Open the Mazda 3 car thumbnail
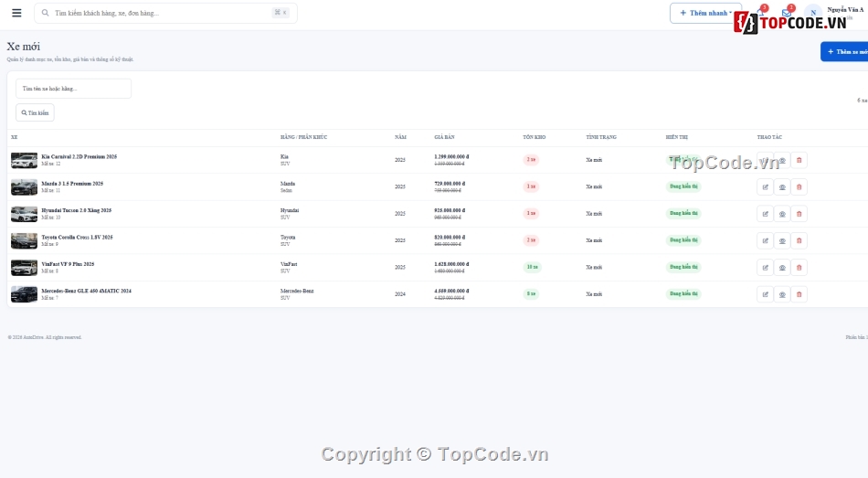The width and height of the screenshot is (868, 478). (25, 187)
